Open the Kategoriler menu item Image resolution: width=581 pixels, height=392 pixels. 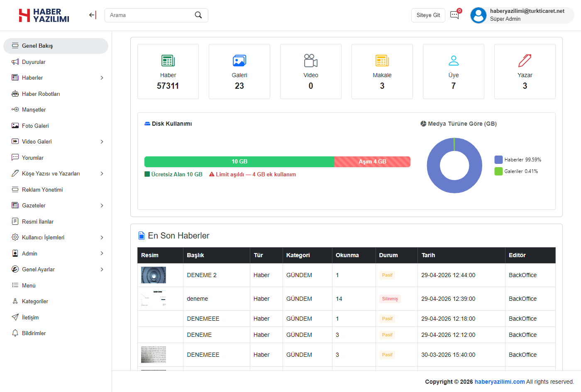click(56, 302)
